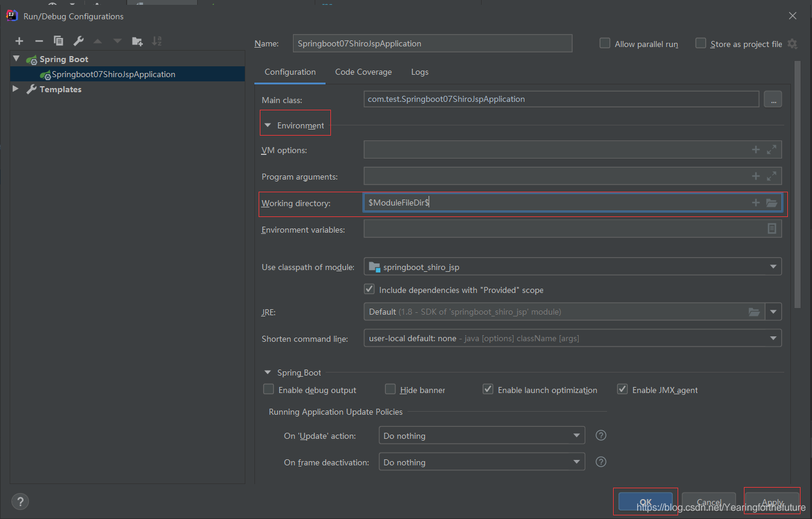The image size is (812, 519).
Task: Click the configuration panel vertical scrollbar
Action: click(x=798, y=184)
